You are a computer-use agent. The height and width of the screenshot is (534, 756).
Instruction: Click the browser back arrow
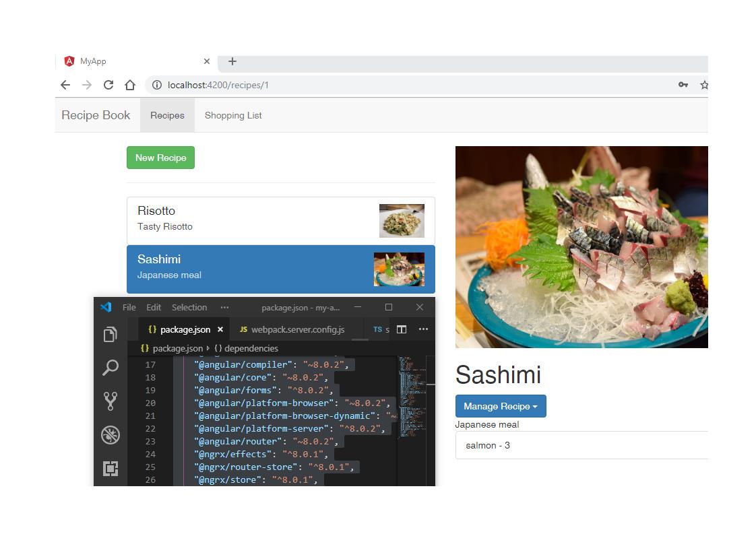(65, 85)
